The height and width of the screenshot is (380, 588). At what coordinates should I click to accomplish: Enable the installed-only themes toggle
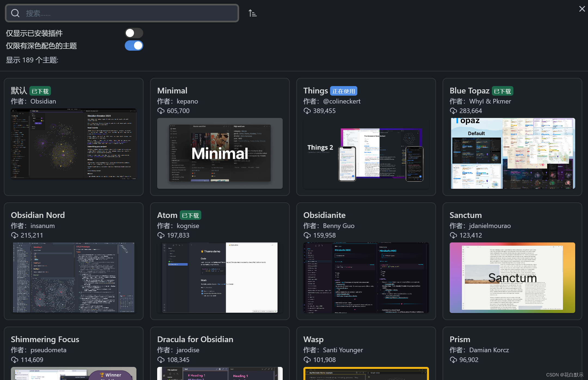[134, 33]
